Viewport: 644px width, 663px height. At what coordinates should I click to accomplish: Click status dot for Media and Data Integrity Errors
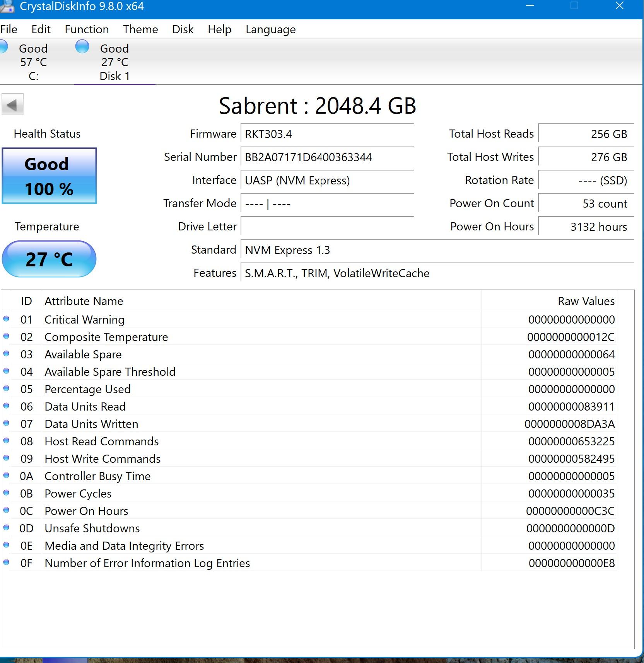pyautogui.click(x=6, y=545)
